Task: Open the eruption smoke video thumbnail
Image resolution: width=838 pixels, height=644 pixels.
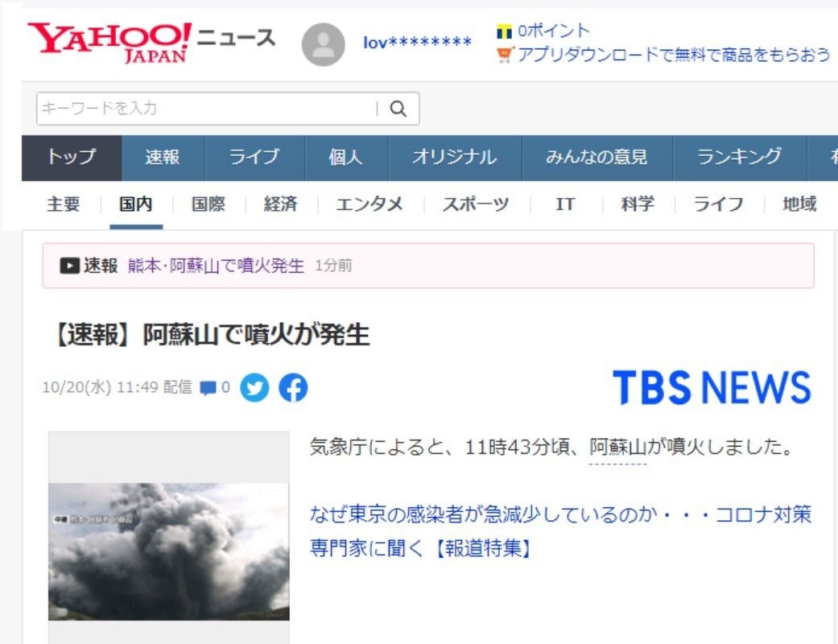Action: pos(169,551)
